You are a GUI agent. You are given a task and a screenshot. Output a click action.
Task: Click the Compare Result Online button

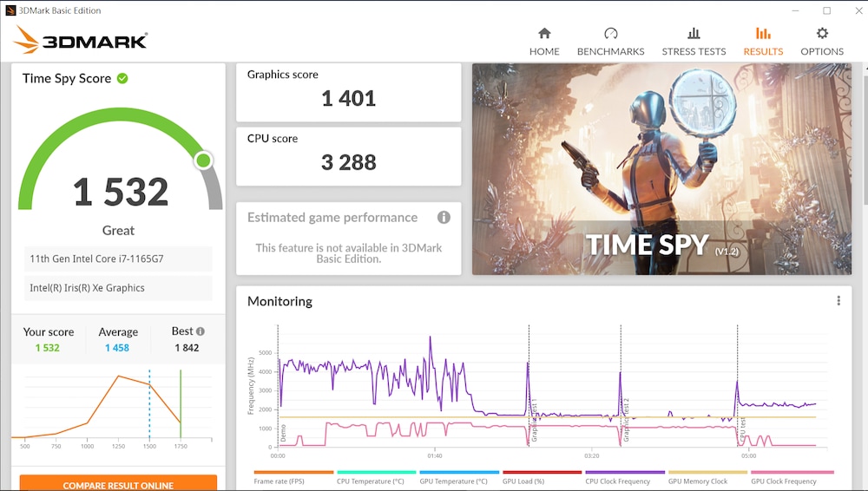(118, 484)
